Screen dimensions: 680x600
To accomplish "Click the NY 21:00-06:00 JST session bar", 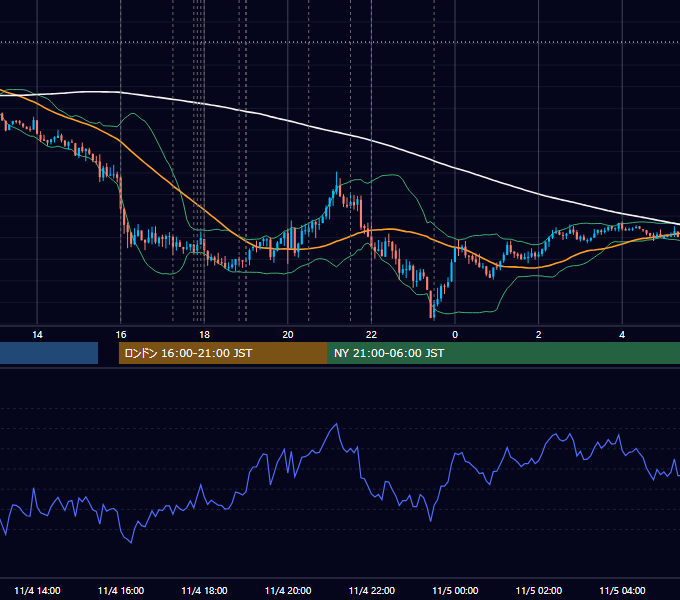I will point(503,353).
